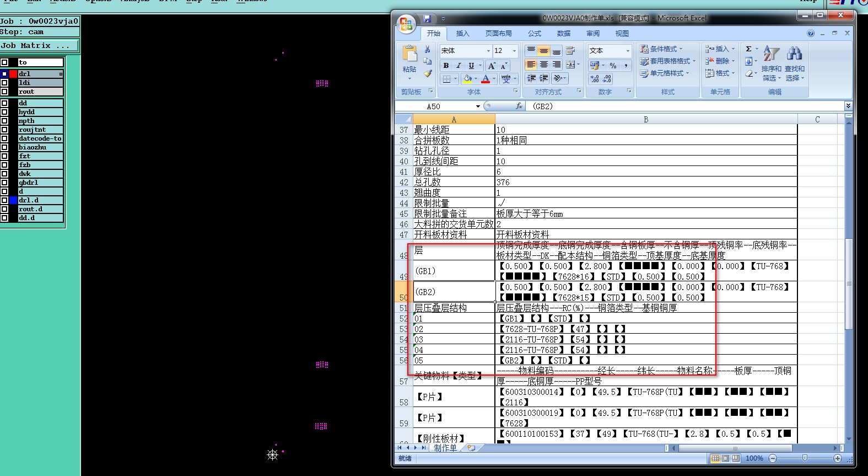The image size is (868, 476).
Task: Click the Excel help question icon
Action: tap(811, 33)
